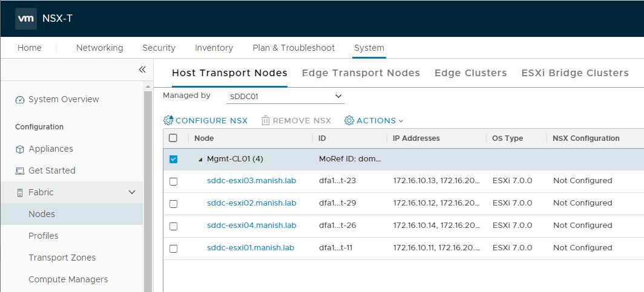Switch to Edge Transport Nodes tab
644x292 pixels.
361,73
